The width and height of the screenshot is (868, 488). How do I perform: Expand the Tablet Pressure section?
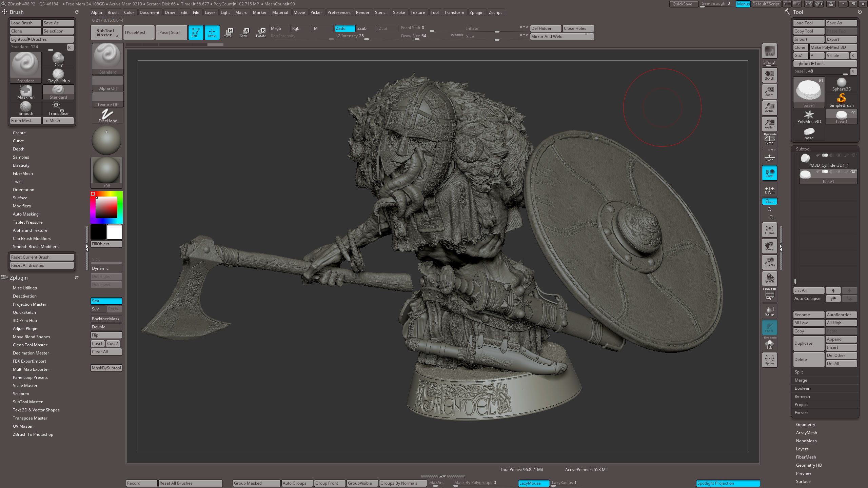tap(28, 222)
